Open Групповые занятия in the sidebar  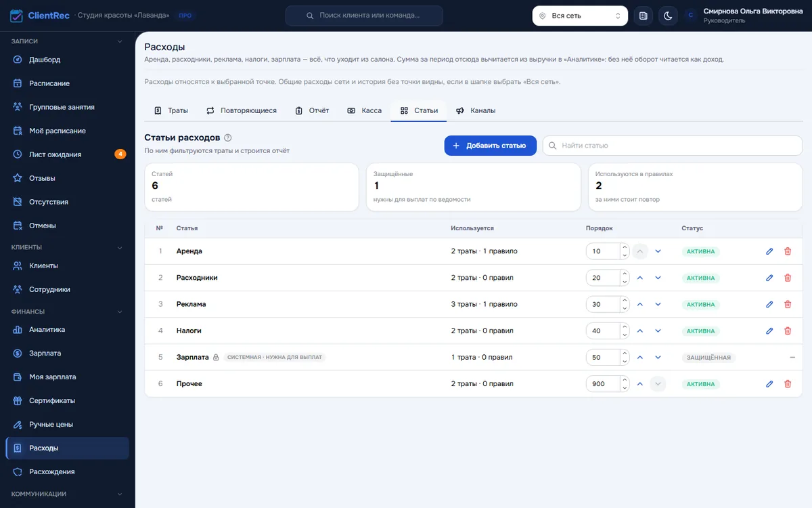[68, 107]
